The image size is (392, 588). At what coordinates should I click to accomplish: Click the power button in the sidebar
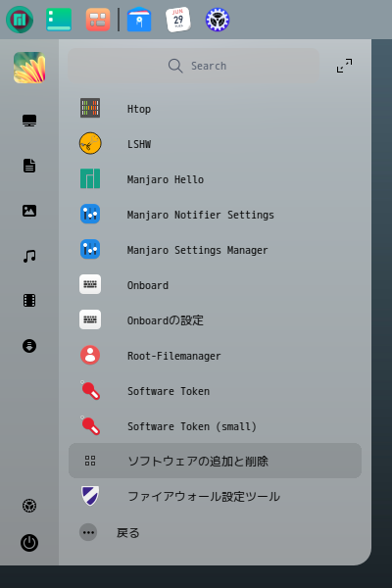[29, 543]
